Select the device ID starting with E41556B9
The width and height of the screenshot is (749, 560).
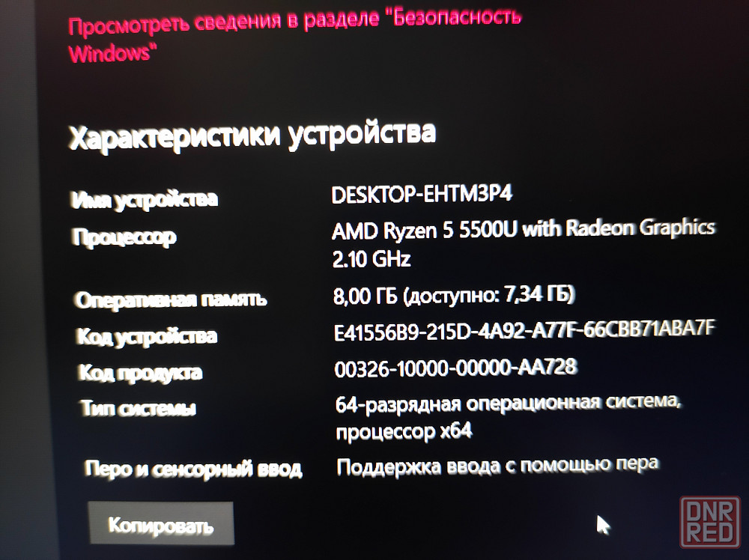point(524,330)
